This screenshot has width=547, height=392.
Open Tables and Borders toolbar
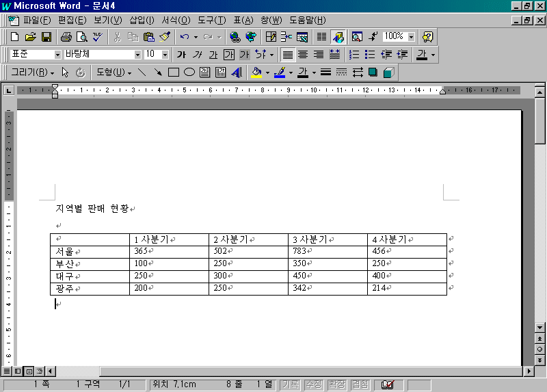[x=271, y=37]
